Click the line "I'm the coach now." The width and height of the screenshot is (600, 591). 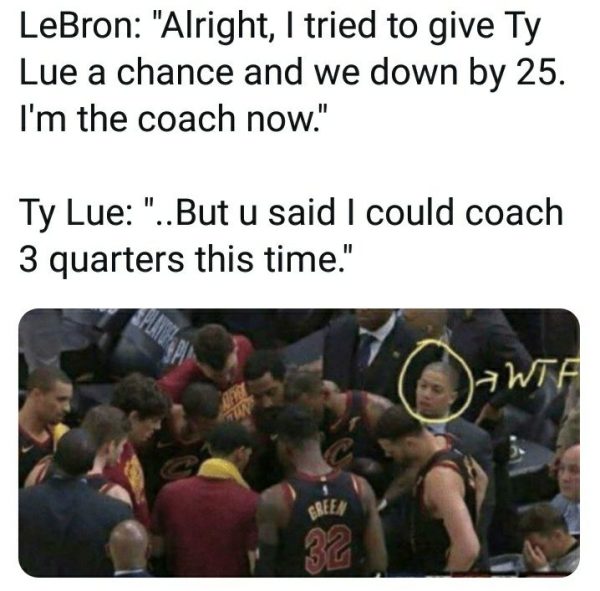(173, 119)
